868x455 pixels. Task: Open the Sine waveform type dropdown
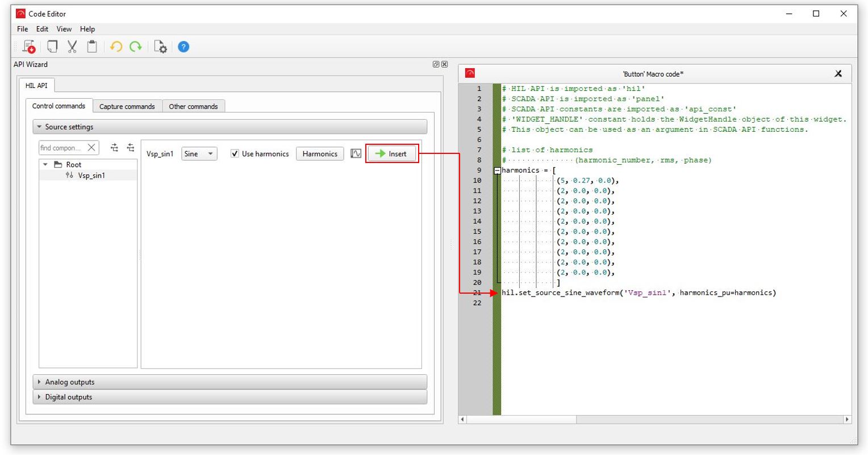click(199, 154)
